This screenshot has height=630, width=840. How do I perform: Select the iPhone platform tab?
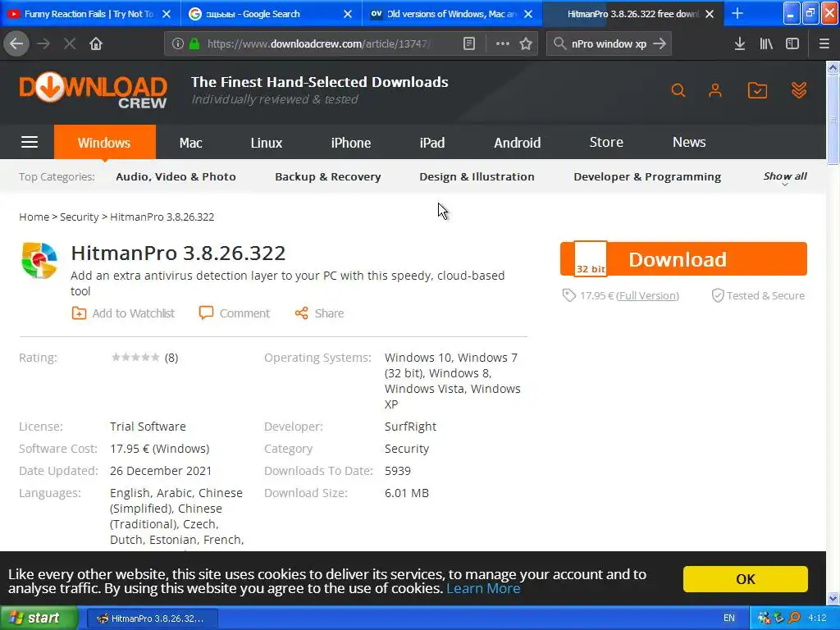[351, 143]
